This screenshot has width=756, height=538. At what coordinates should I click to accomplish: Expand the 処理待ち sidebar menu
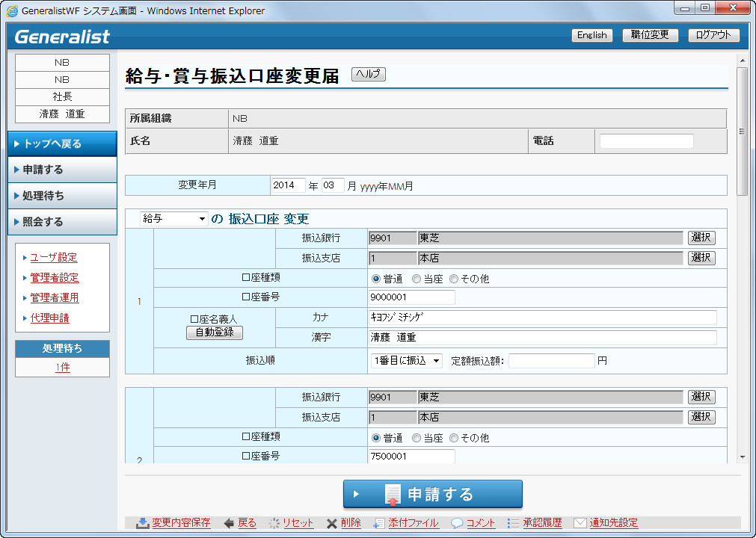point(62,196)
